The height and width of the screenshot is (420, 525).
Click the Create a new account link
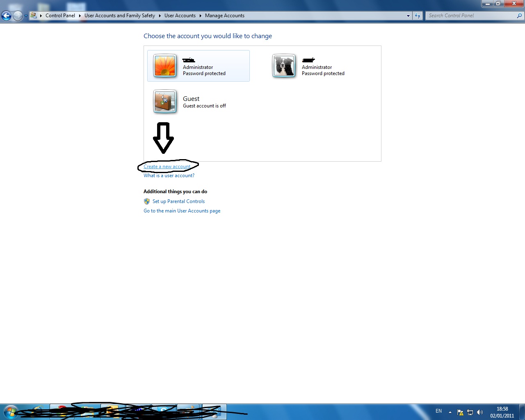coord(167,167)
